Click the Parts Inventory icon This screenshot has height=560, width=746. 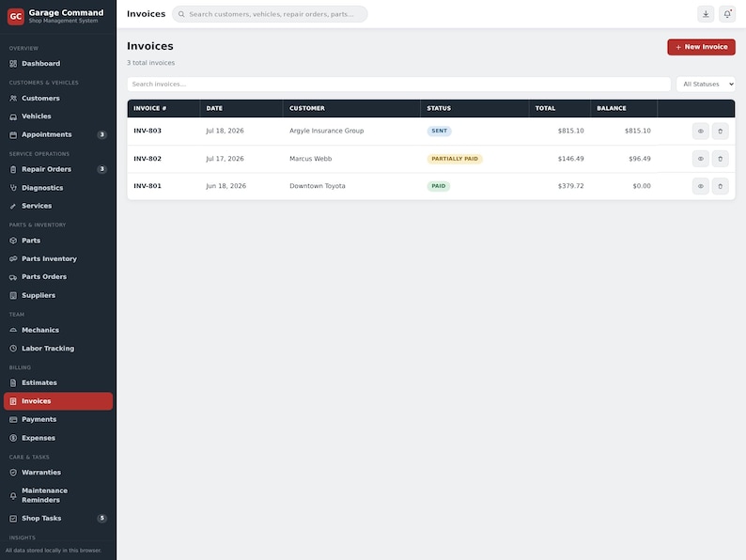click(x=13, y=258)
